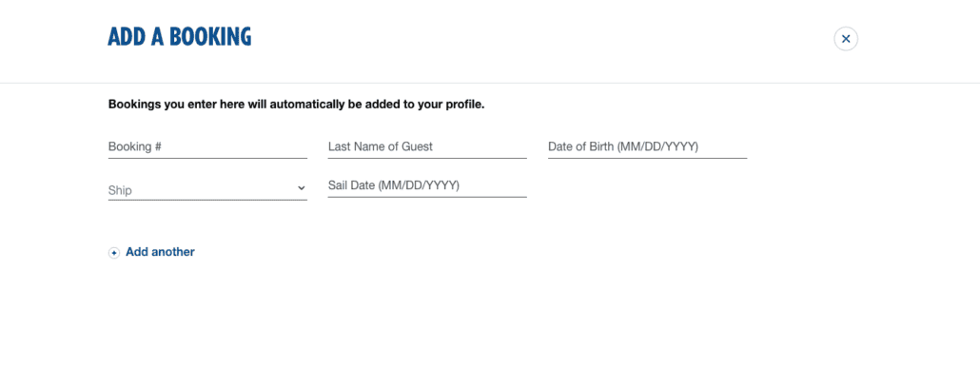Image resolution: width=980 pixels, height=367 pixels.
Task: Click the 'Booking #' placeholder label
Action: pos(135,146)
